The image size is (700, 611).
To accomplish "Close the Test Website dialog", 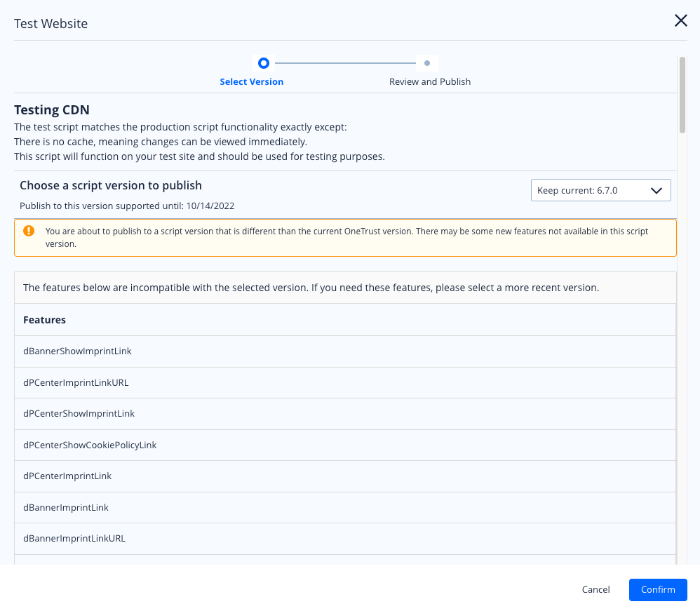I will pyautogui.click(x=680, y=21).
